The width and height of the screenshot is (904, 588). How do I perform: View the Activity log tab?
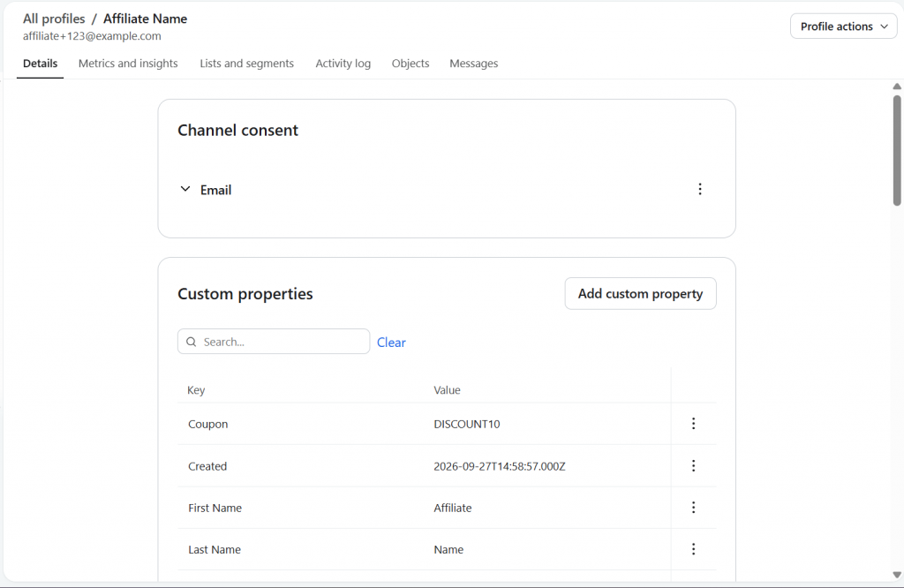(343, 64)
